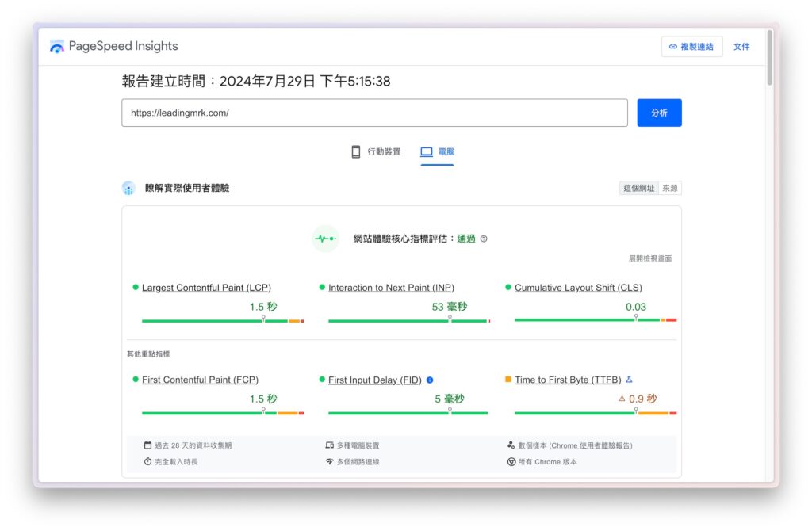Image resolution: width=812 pixels, height=531 pixels.
Task: Click the blue 分析 analyze button
Action: [x=659, y=113]
